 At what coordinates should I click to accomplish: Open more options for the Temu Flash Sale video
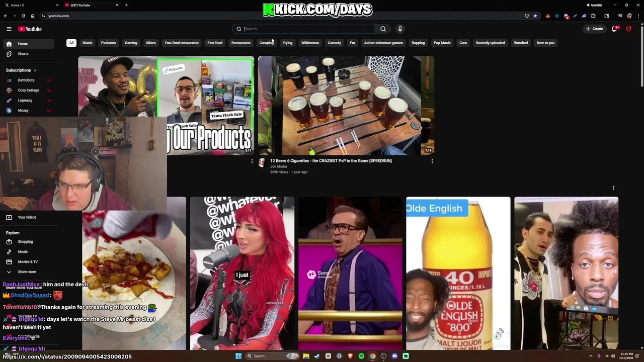(x=252, y=161)
